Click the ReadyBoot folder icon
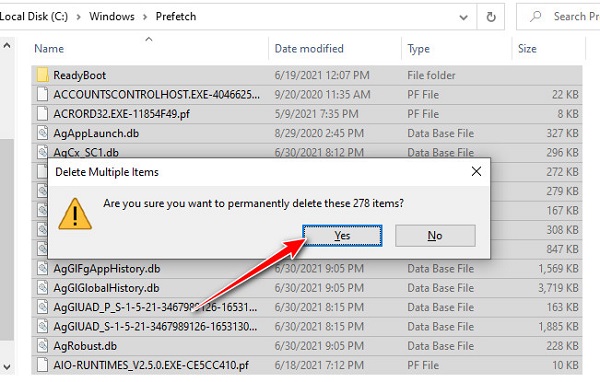600x382 pixels. [x=42, y=75]
